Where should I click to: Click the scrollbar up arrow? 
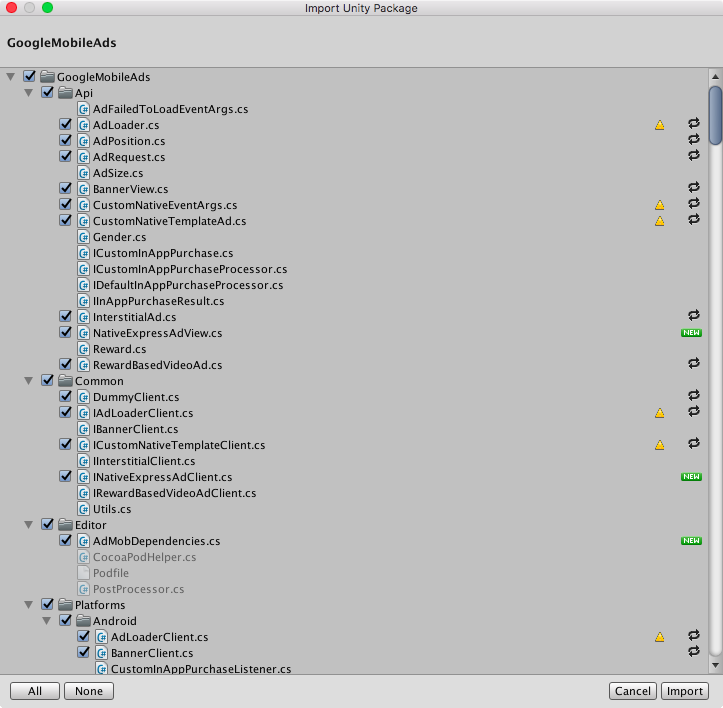[x=715, y=77]
